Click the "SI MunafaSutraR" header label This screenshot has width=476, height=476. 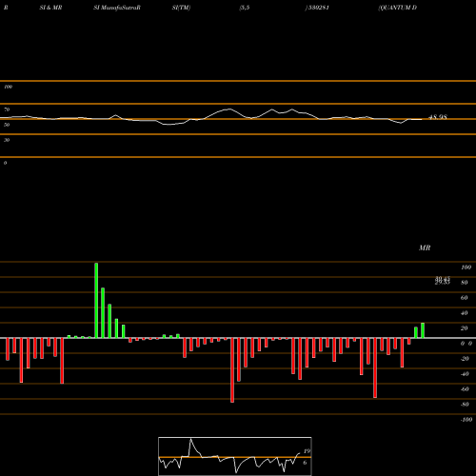coord(117,8)
